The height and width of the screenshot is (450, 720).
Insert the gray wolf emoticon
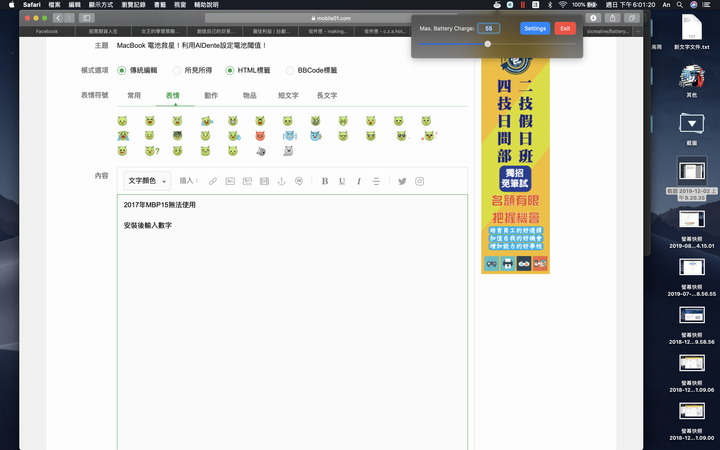[260, 151]
